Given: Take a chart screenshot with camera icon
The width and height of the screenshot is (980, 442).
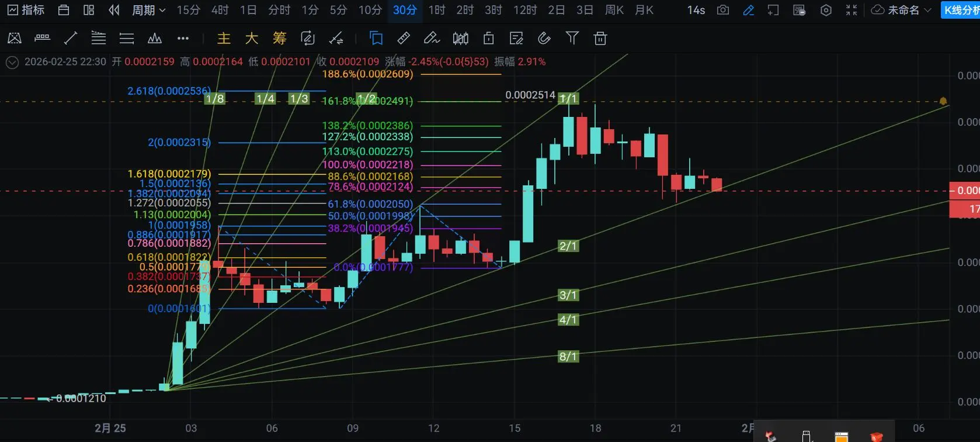Looking at the screenshot, I should coord(723,10).
